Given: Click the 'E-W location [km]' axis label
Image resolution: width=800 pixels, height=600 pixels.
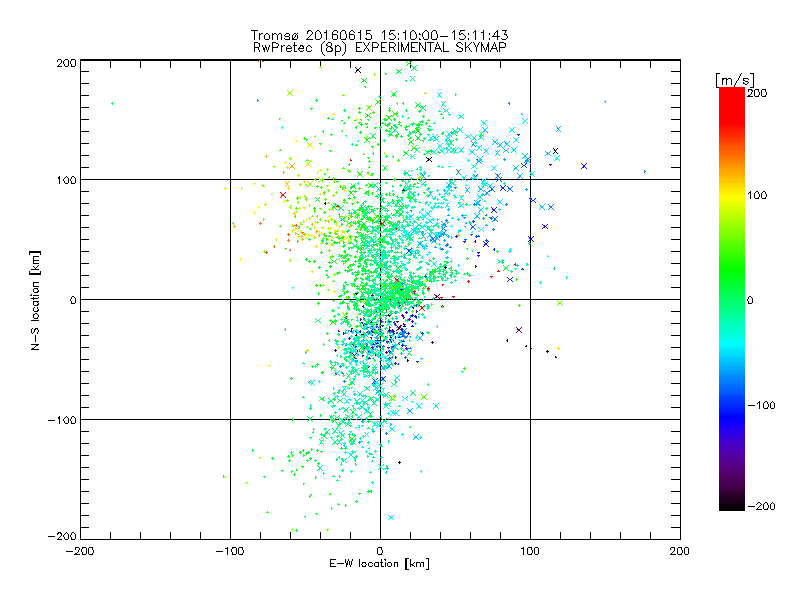Looking at the screenshot, I should pyautogui.click(x=379, y=563).
